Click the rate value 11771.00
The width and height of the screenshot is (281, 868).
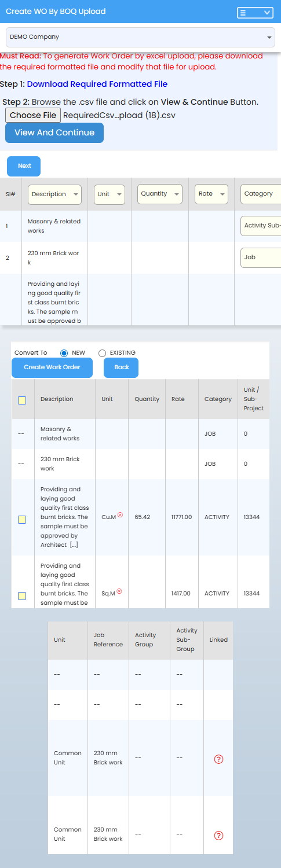click(x=181, y=517)
